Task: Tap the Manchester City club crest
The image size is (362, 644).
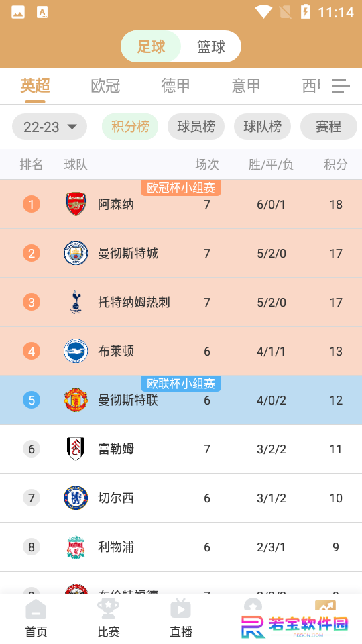Action: pyautogui.click(x=76, y=253)
